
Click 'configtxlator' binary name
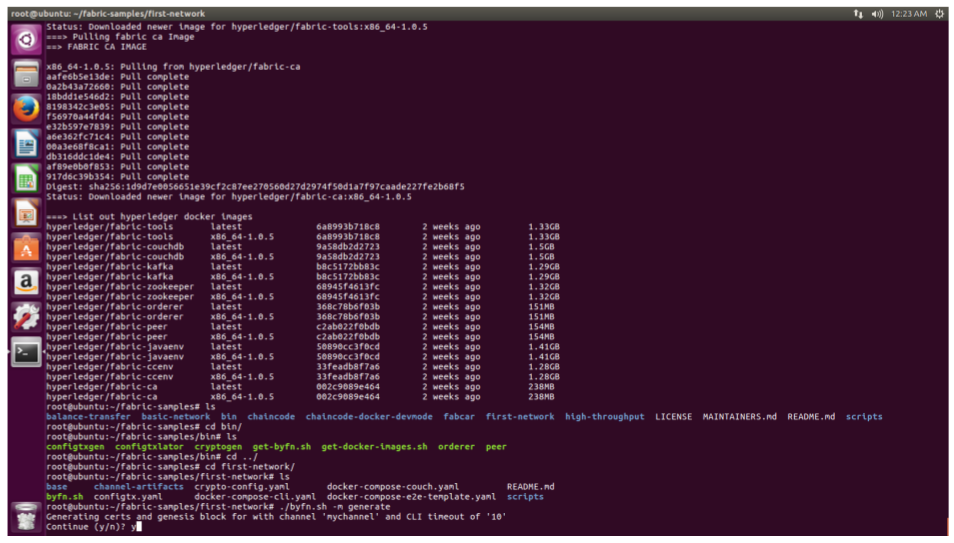149,446
